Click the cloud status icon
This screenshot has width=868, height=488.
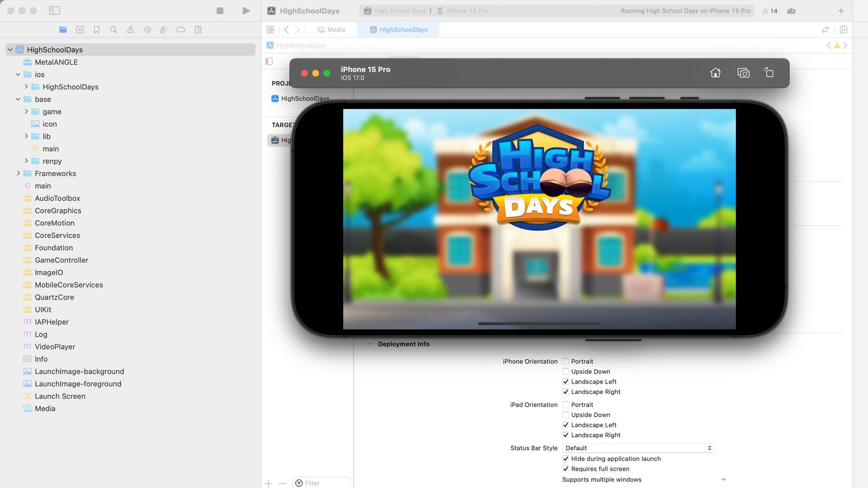pos(791,11)
